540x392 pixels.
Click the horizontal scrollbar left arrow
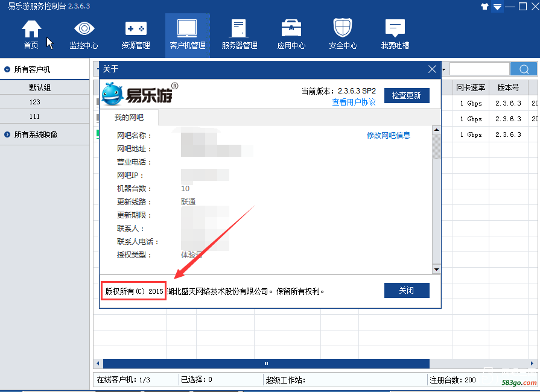pos(98,364)
